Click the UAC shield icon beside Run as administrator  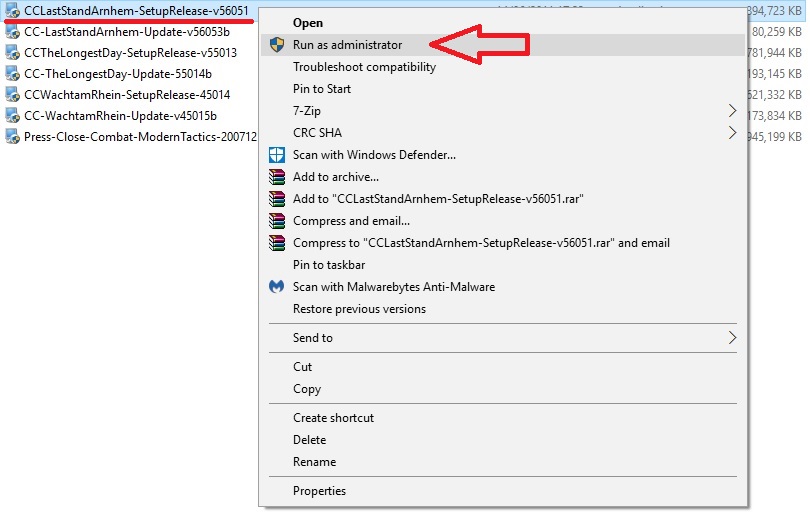pyautogui.click(x=277, y=45)
